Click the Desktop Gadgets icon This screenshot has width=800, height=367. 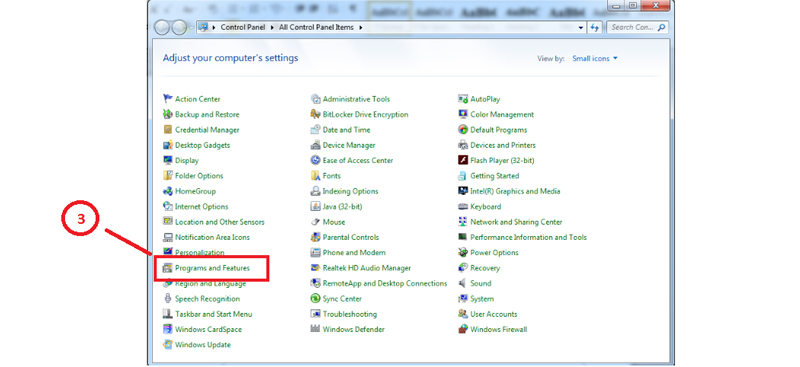pyautogui.click(x=167, y=145)
